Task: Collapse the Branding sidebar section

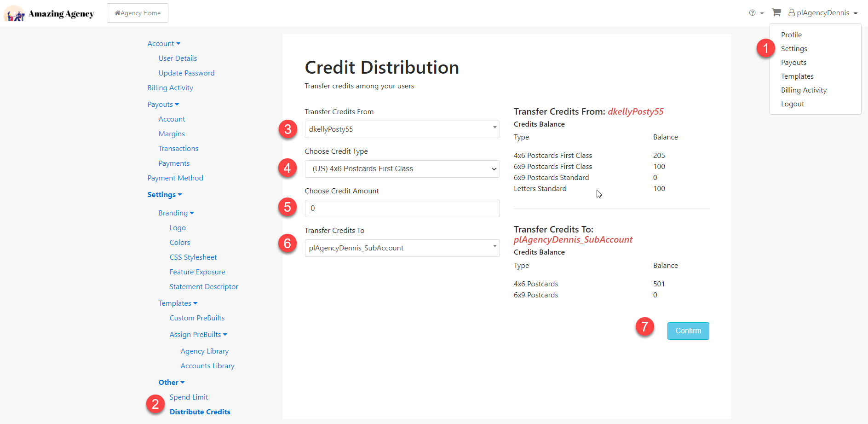Action: coord(176,213)
